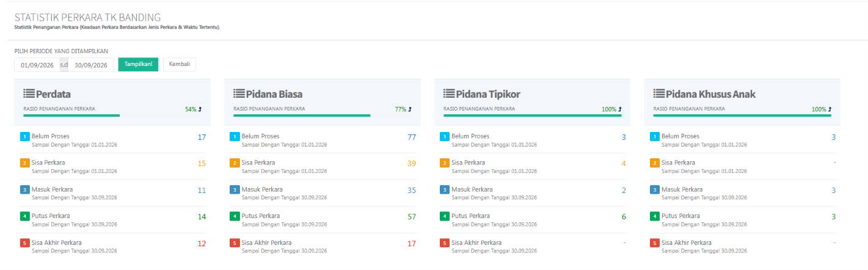The width and height of the screenshot is (868, 270).
Task: Click badge 1 for Perdata Belum Proses
Action: point(24,136)
